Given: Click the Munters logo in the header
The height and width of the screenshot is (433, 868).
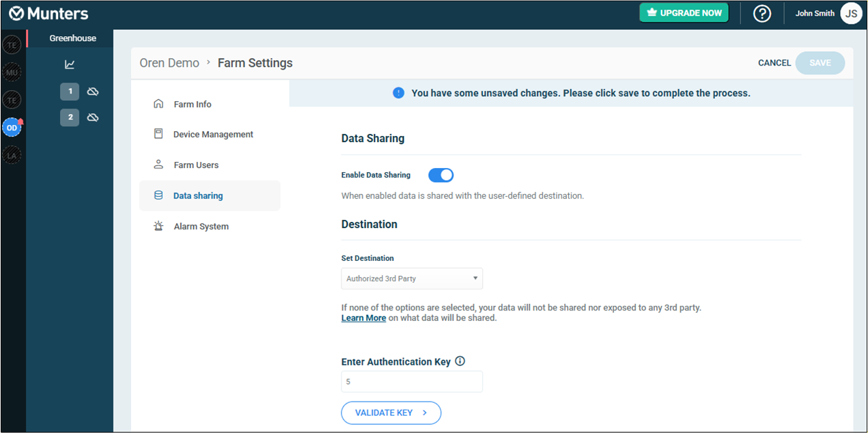Looking at the screenshot, I should click(48, 13).
